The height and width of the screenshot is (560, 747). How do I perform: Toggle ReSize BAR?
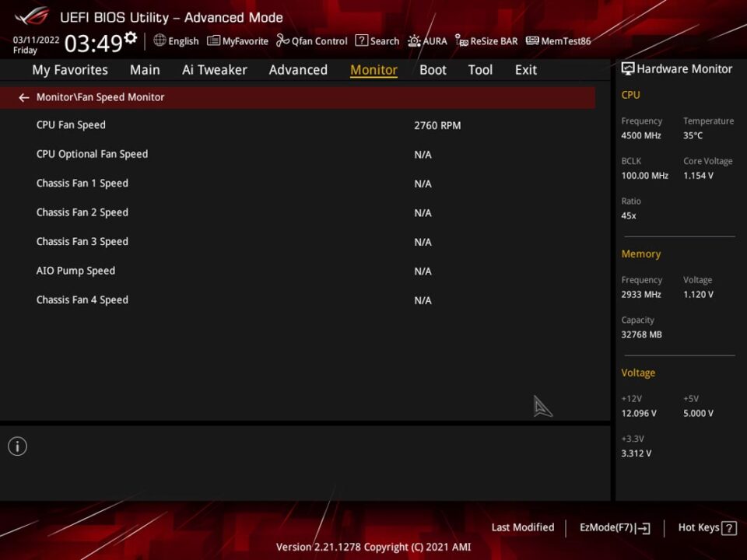(486, 41)
